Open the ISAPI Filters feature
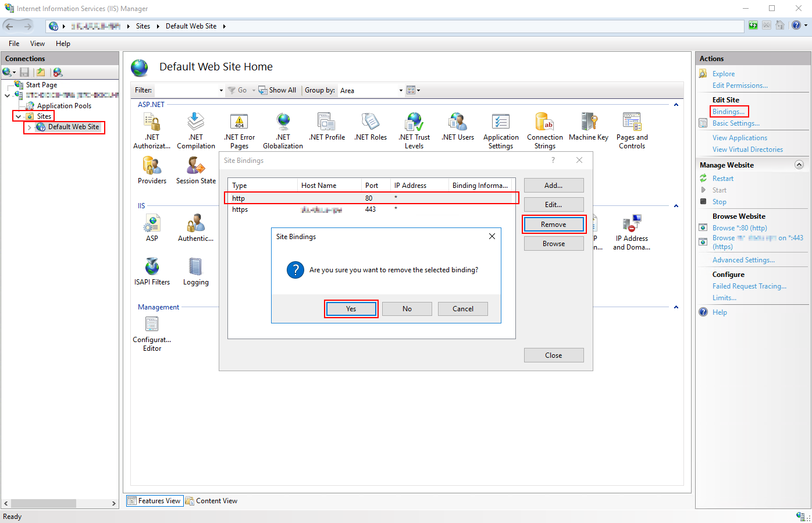The width and height of the screenshot is (812, 523). coord(152,271)
